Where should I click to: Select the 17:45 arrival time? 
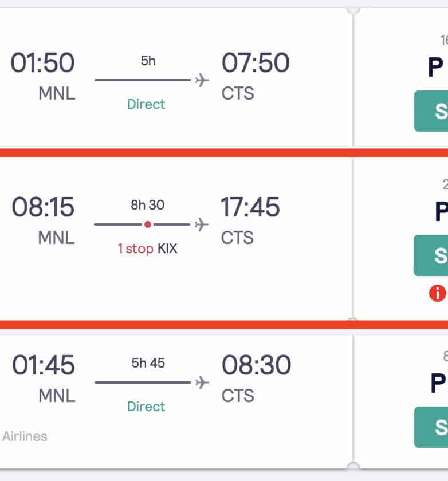pos(250,207)
